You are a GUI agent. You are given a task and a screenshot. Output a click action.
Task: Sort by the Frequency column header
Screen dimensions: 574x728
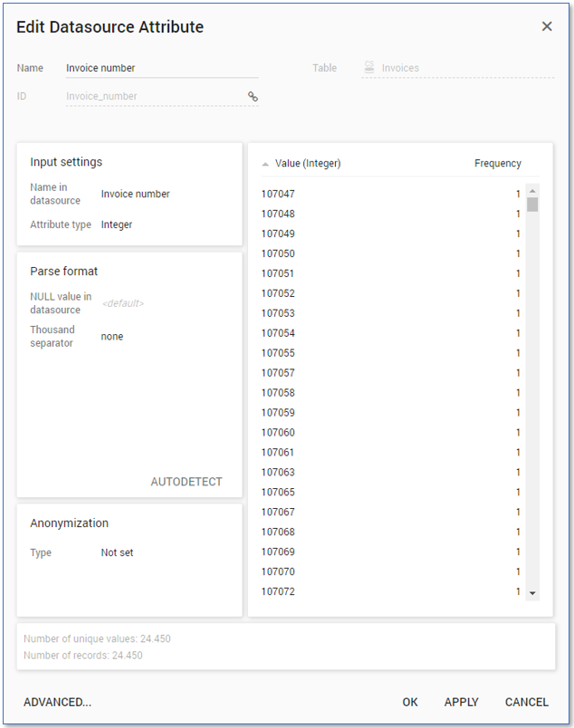[x=497, y=164]
